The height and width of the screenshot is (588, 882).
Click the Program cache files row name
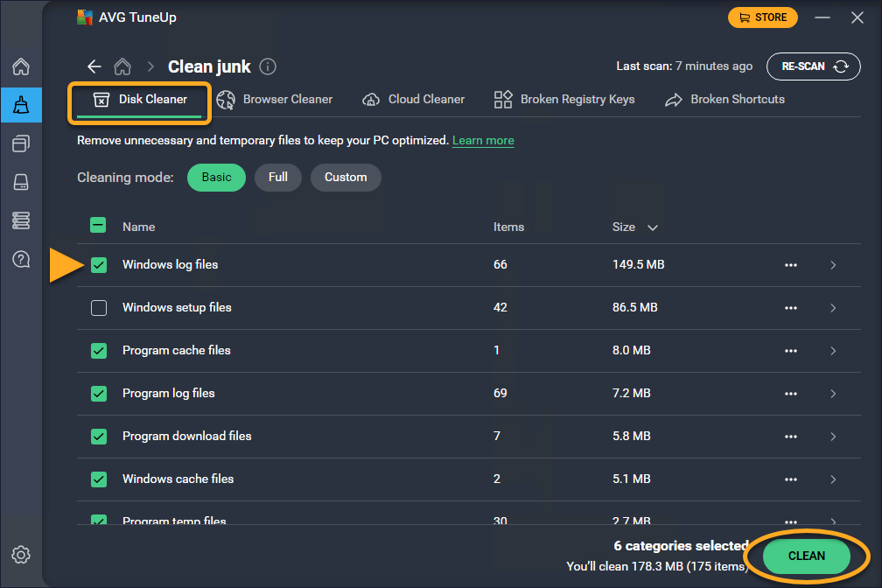coord(177,350)
